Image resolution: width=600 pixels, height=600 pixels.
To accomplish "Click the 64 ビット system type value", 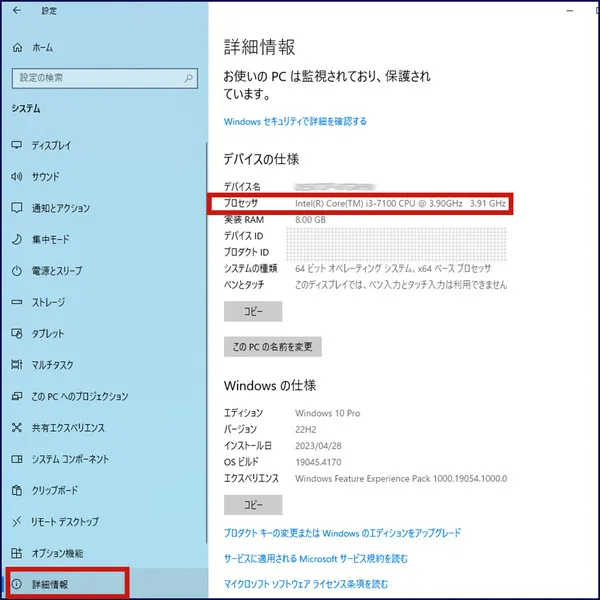I will coord(393,269).
